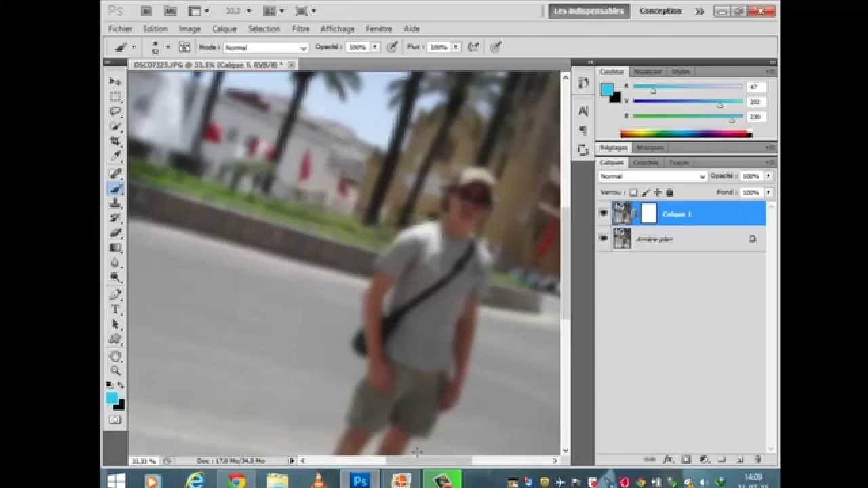Select the Move tool
The image size is (868, 488).
pos(115,81)
